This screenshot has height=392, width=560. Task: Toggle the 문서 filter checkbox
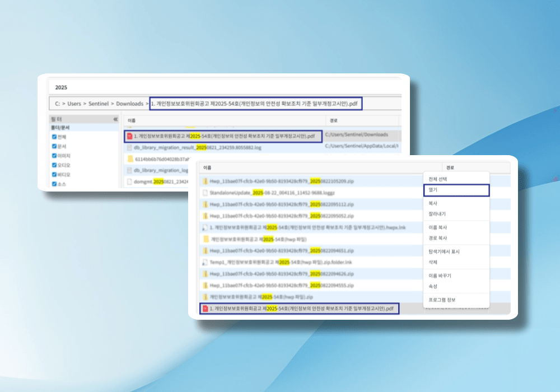point(54,146)
